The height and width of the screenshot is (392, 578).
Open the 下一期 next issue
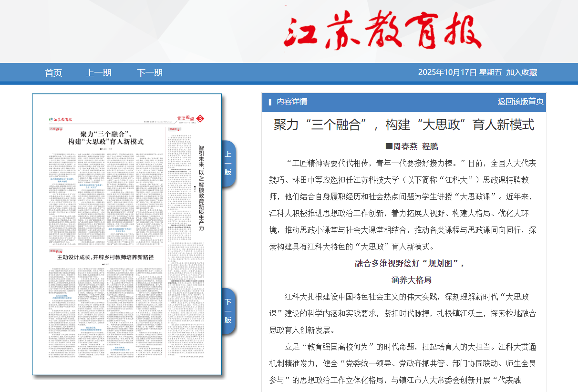tap(149, 73)
